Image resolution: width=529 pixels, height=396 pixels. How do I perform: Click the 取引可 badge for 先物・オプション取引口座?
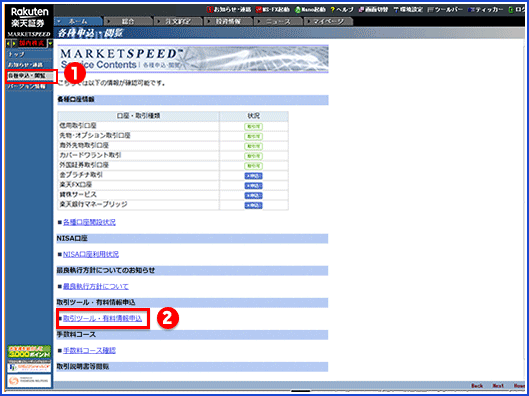pos(253,136)
